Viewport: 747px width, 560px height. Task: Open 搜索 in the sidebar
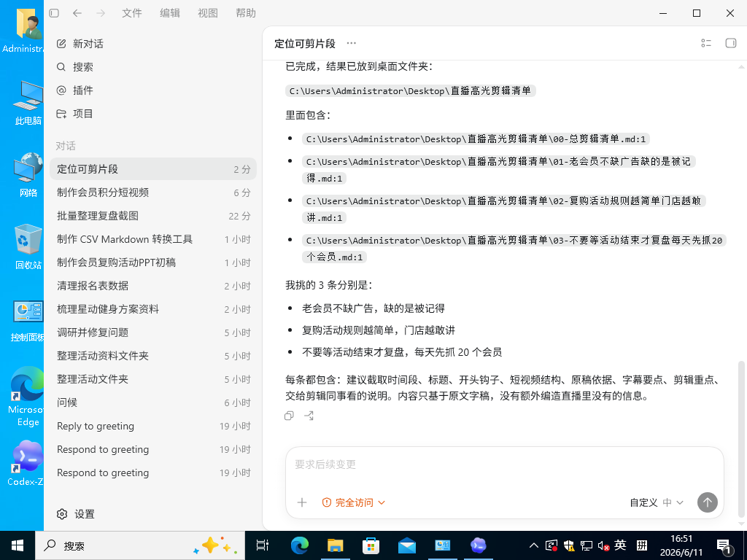(x=153, y=67)
